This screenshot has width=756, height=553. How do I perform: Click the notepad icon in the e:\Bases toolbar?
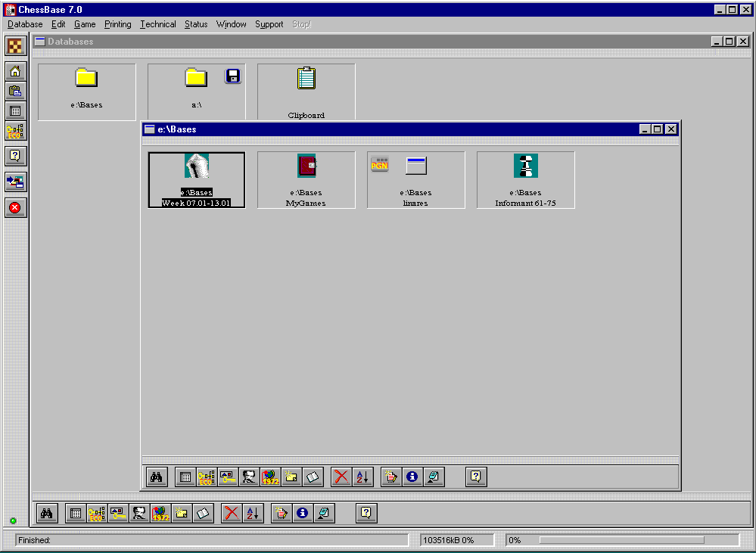coord(434,477)
